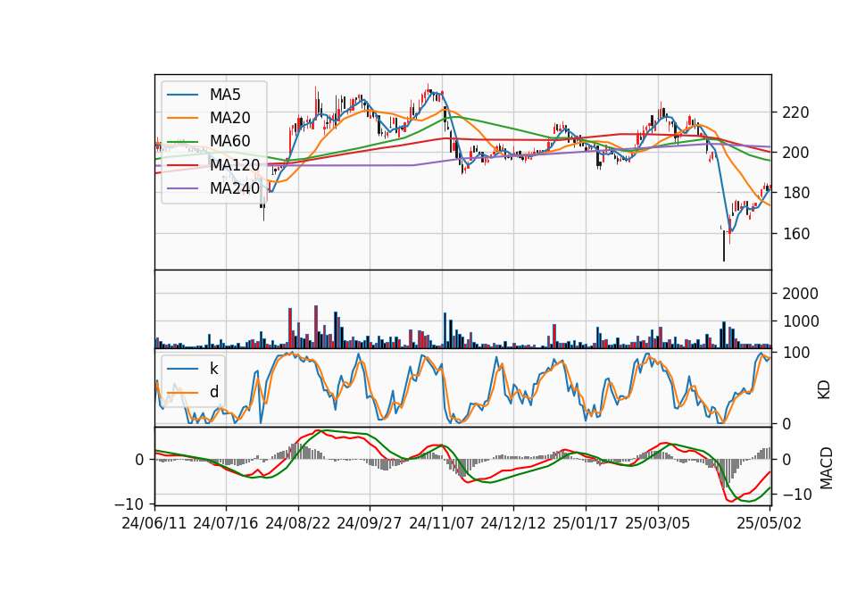Click the purple MA240 legend line swatch

[182, 188]
